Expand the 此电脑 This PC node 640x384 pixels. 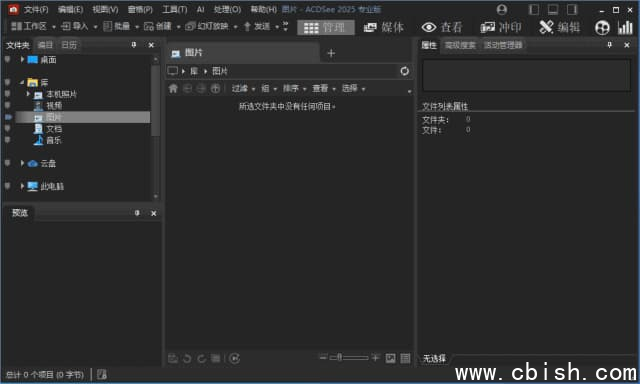22,186
